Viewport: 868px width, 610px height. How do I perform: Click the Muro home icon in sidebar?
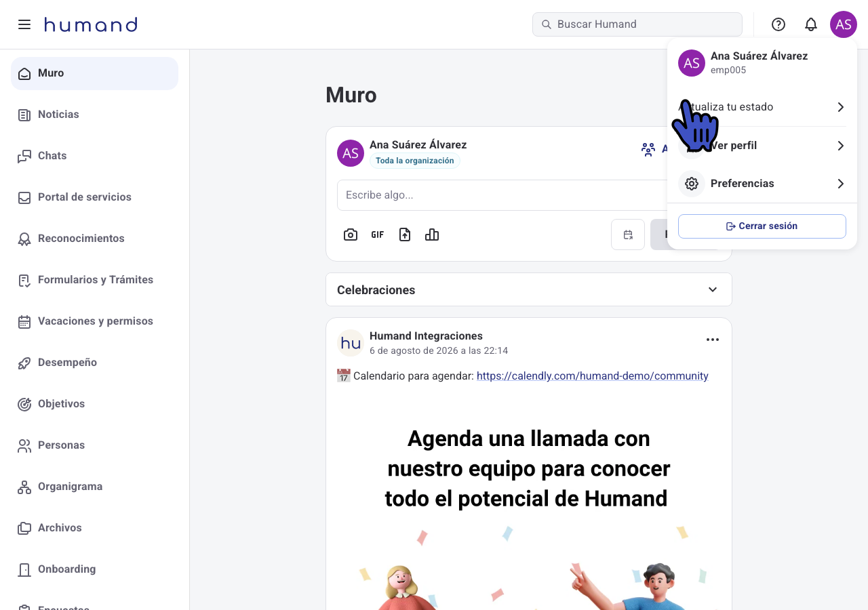(24, 73)
